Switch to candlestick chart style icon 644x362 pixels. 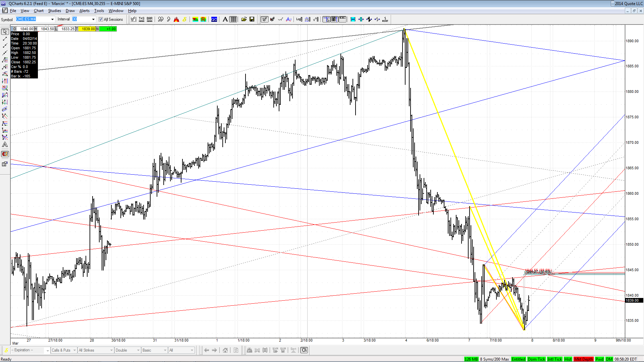(272, 19)
